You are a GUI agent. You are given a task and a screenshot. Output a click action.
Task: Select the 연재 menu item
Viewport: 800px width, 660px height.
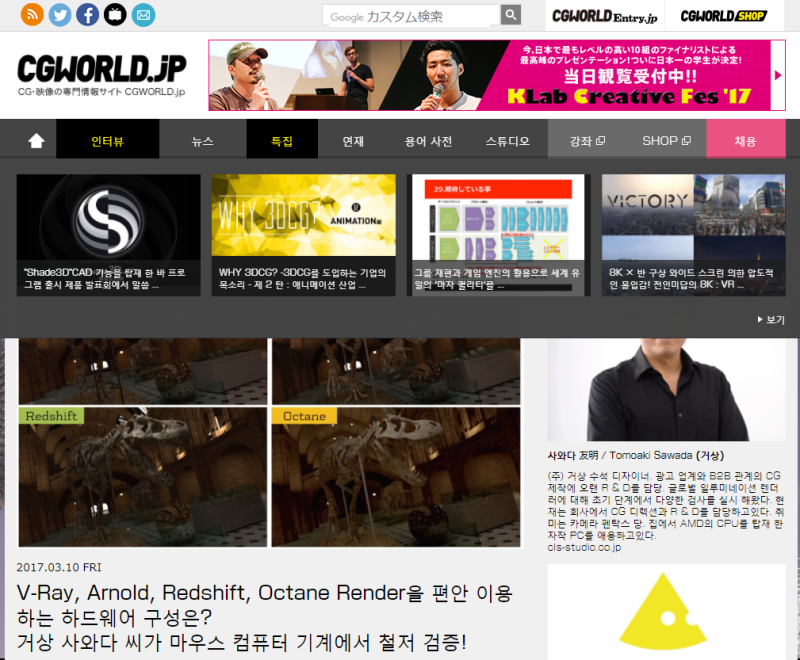coord(353,141)
